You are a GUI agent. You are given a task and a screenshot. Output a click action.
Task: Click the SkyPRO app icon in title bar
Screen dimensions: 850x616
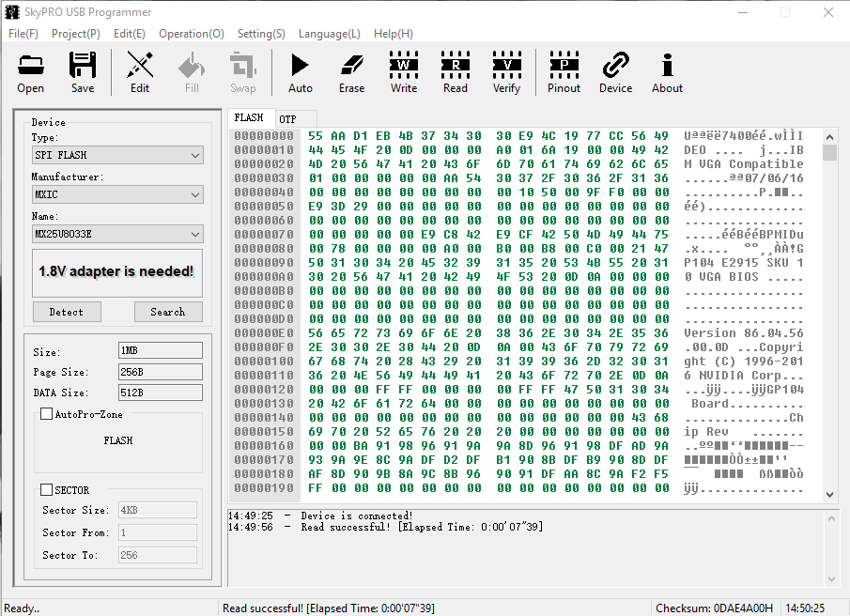[12, 12]
